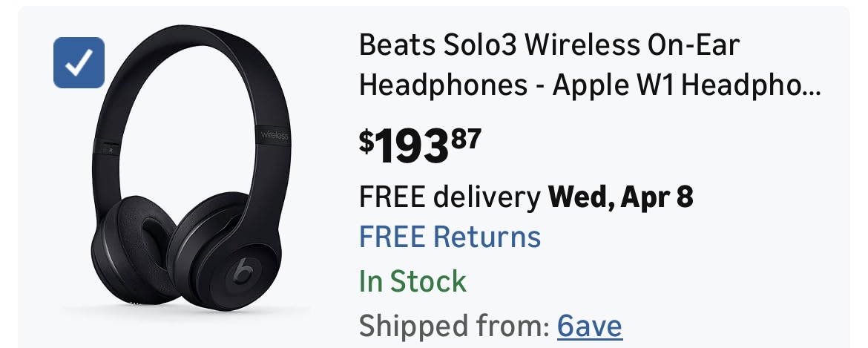
Task: Click the FREE Returns link
Action: click(x=450, y=237)
